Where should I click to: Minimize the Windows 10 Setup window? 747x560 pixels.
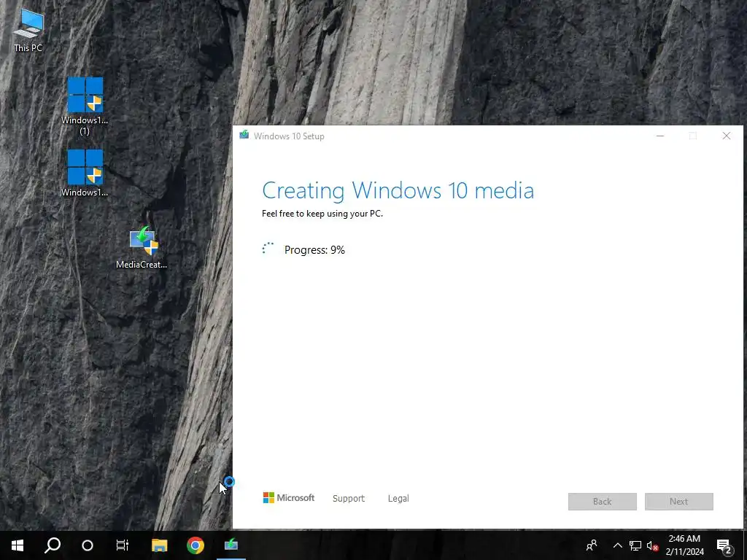pyautogui.click(x=660, y=136)
